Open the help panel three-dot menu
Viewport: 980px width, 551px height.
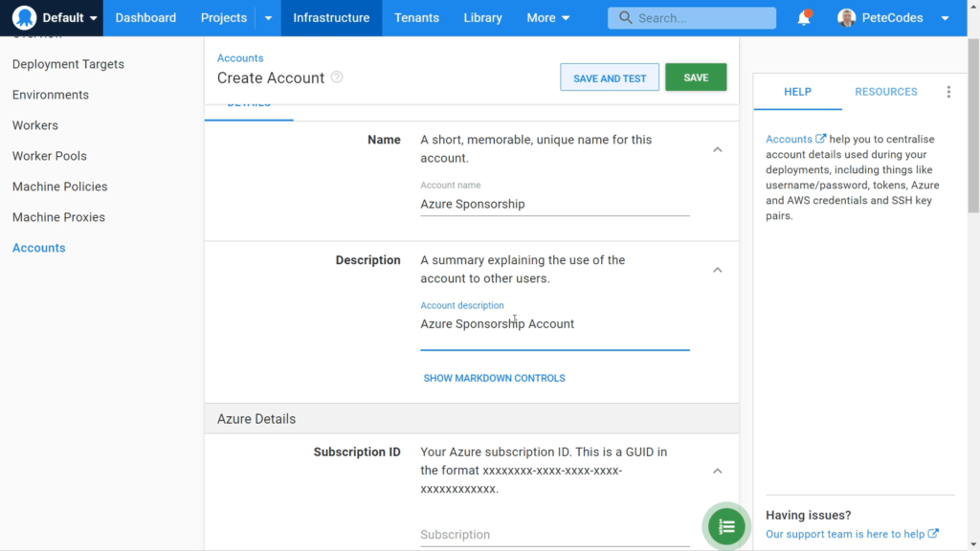pyautogui.click(x=948, y=92)
